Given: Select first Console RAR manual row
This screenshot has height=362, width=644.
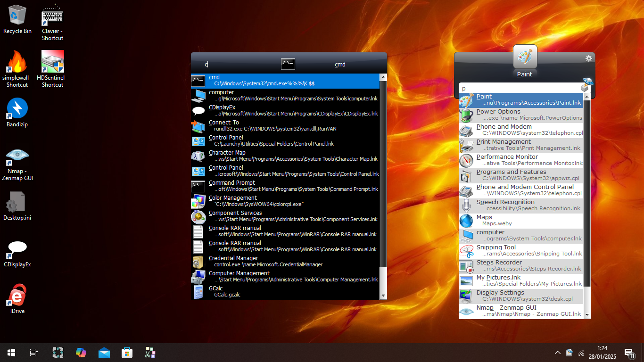Looking at the screenshot, I should (x=285, y=231).
